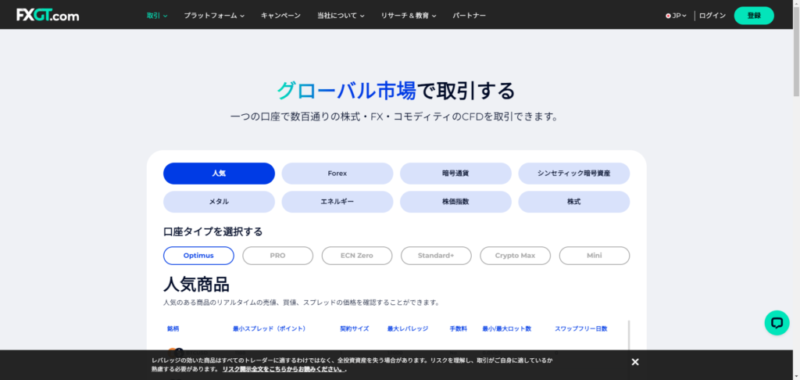The height and width of the screenshot is (380, 800).
Task: Click the 人気商品 section heading
Action: (x=196, y=284)
